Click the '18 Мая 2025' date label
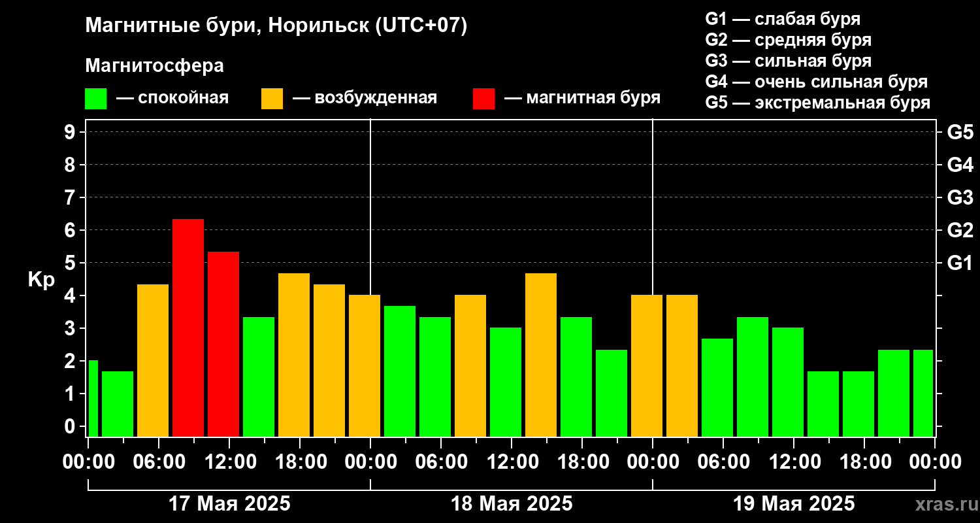 click(x=512, y=503)
